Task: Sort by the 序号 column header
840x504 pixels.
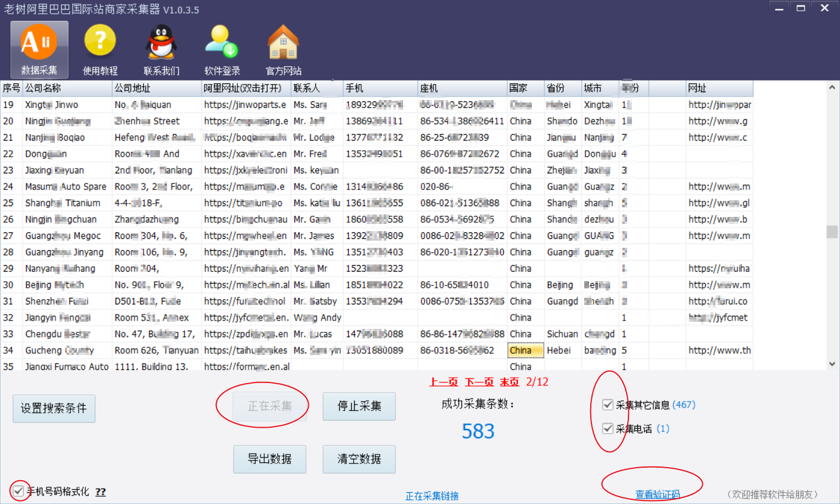Action: point(11,88)
